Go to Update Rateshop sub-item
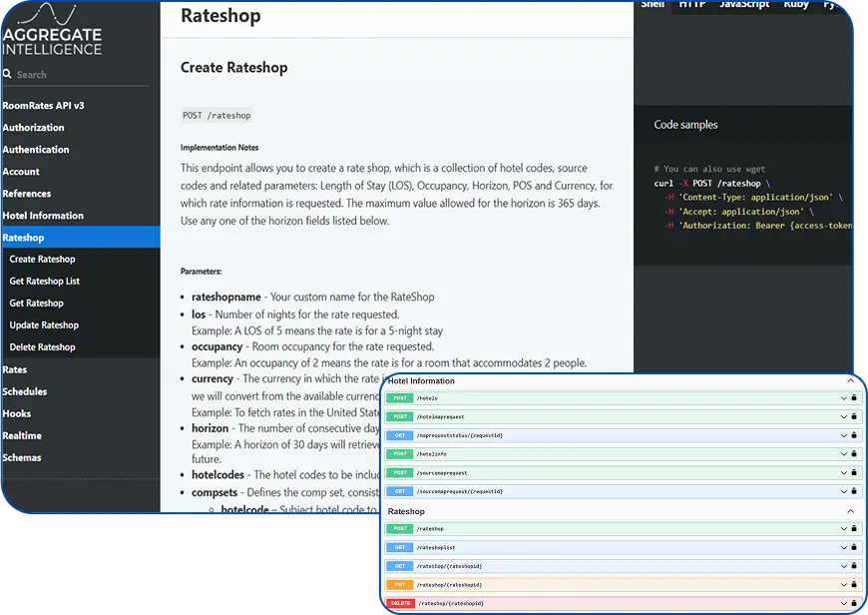 point(44,325)
